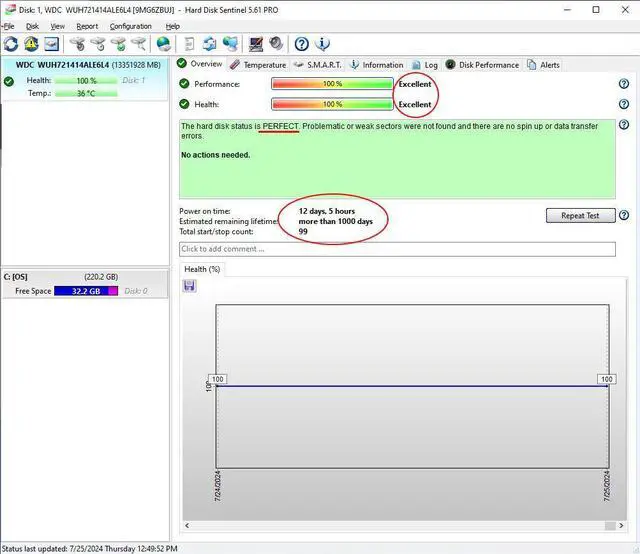
Task: Click the save floppy icon above the health graph
Action: click(190, 286)
